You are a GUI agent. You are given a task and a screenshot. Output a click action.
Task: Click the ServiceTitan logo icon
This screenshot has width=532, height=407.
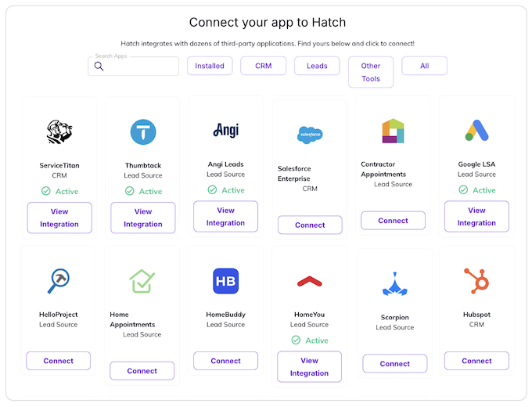(59, 132)
